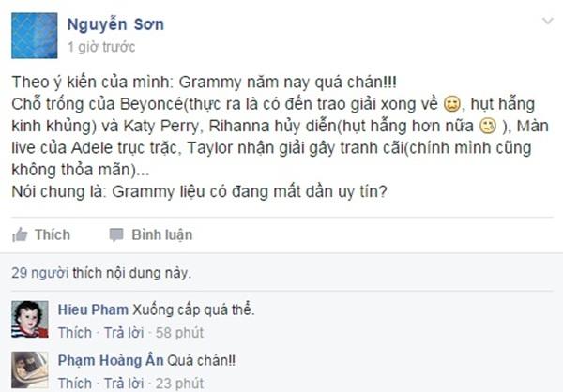Open Hieu Pham's profile name link
The width and height of the screenshot is (563, 392).
point(93,310)
